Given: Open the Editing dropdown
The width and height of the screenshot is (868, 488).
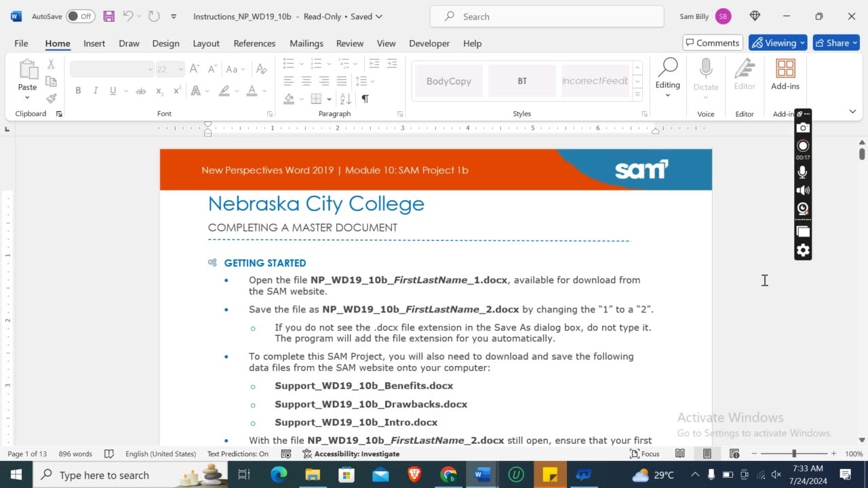Looking at the screenshot, I should (x=667, y=78).
